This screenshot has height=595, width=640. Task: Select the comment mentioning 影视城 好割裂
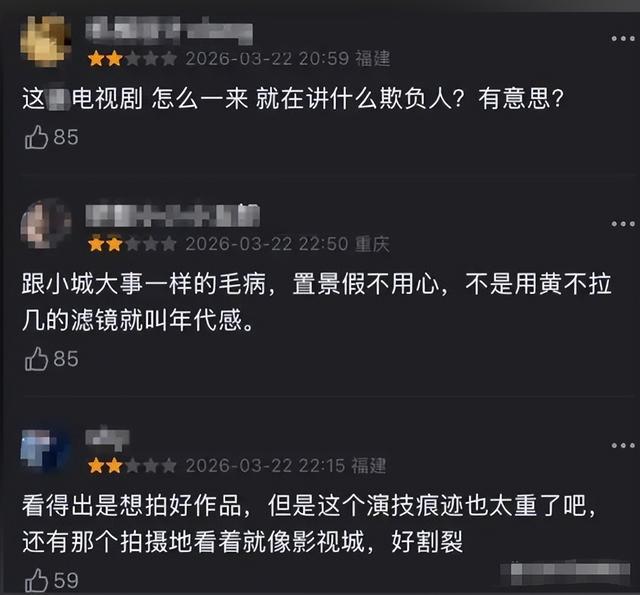coord(309,524)
